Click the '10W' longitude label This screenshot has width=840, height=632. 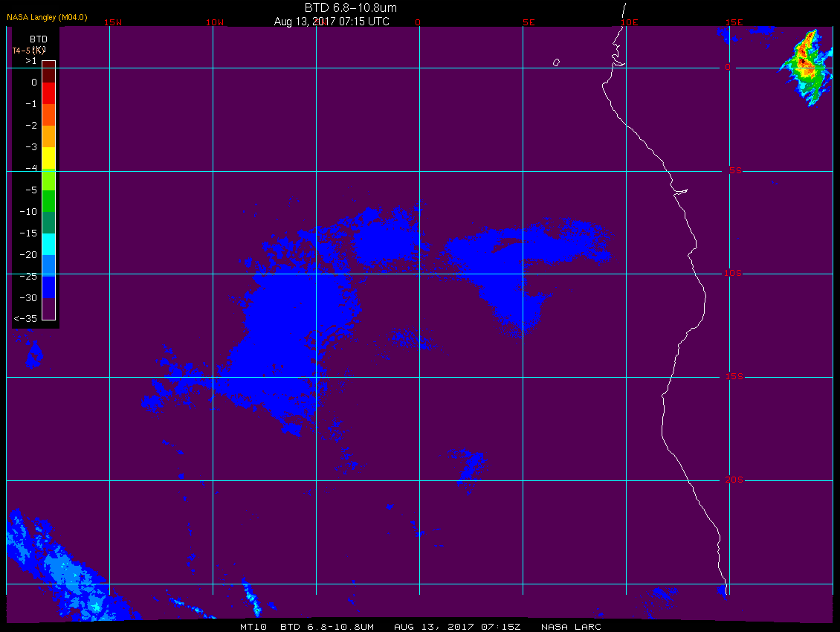[215, 22]
